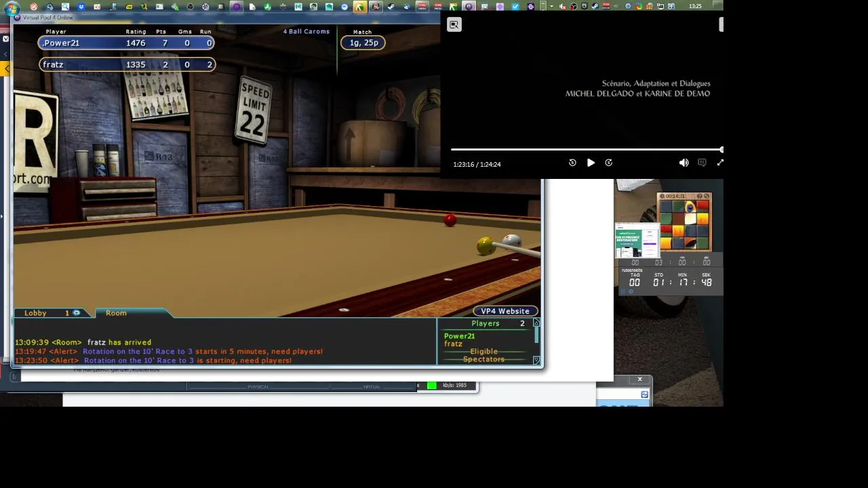The height and width of the screenshot is (488, 868).
Task: Click the blue refresh icon in popup
Action: pyautogui.click(x=644, y=394)
